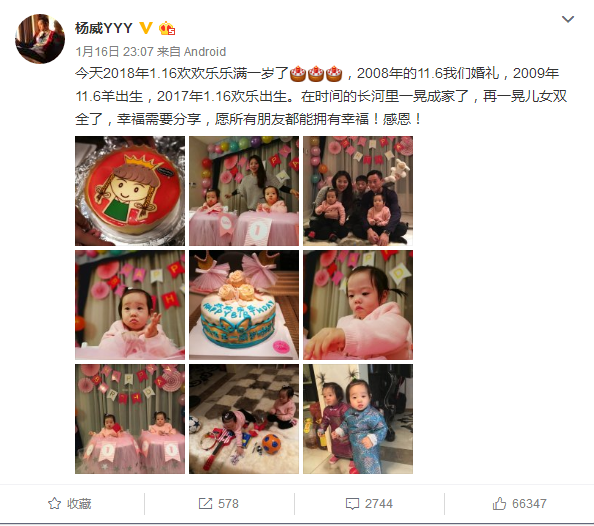The width and height of the screenshot is (594, 526).
Task: Open the blue happy birthday cake photo
Action: click(x=244, y=305)
